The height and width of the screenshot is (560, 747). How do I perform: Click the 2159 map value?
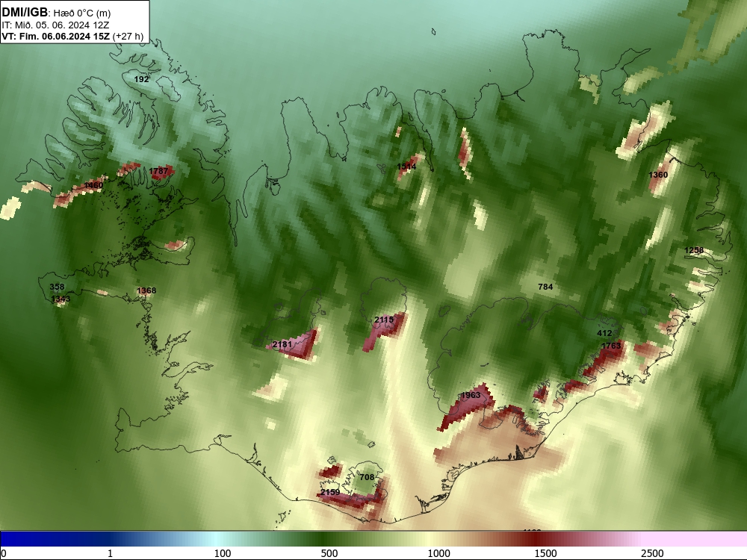click(x=329, y=492)
